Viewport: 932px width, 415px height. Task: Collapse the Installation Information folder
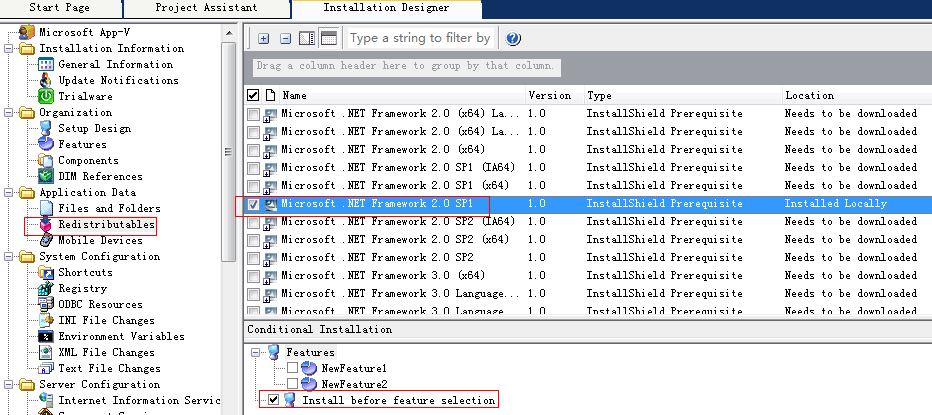click(x=8, y=49)
